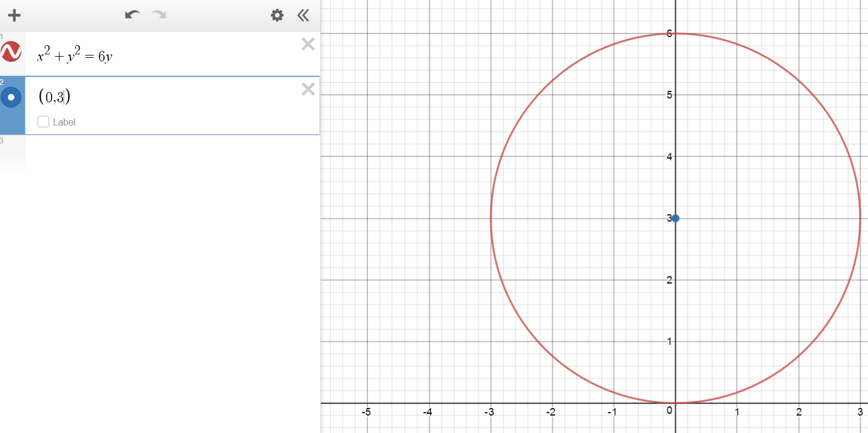Click the greyed Redo arrow
This screenshot has width=868, height=433.
click(159, 15)
